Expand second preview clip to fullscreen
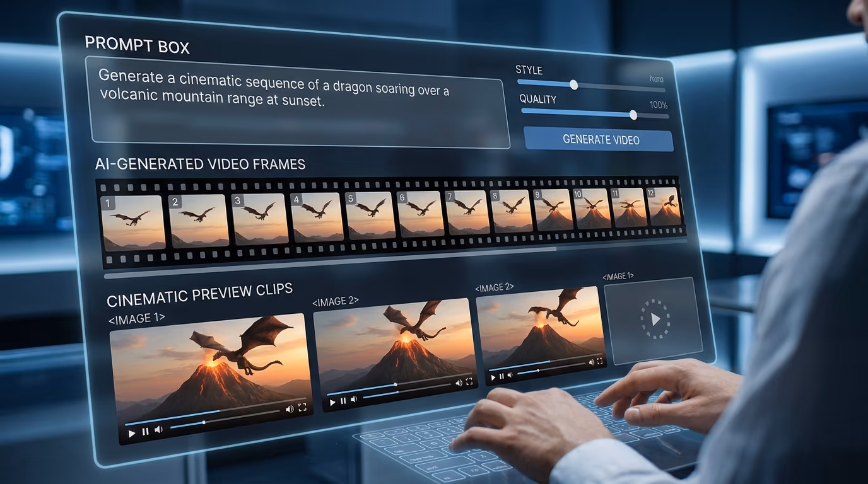 tap(469, 382)
